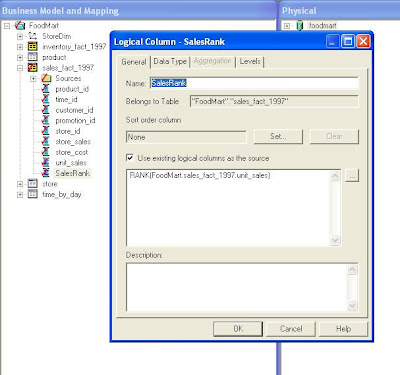400x375 pixels.
Task: Select the StoreDim label
Action: (x=56, y=36)
